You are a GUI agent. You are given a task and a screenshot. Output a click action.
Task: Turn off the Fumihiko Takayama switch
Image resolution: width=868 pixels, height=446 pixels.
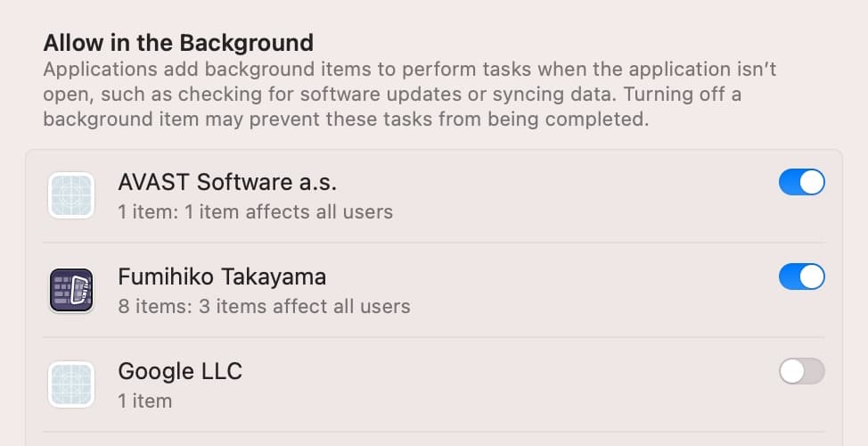(x=801, y=277)
